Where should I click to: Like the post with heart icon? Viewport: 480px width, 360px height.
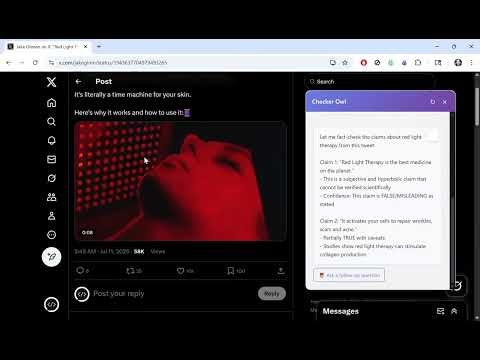(x=180, y=271)
